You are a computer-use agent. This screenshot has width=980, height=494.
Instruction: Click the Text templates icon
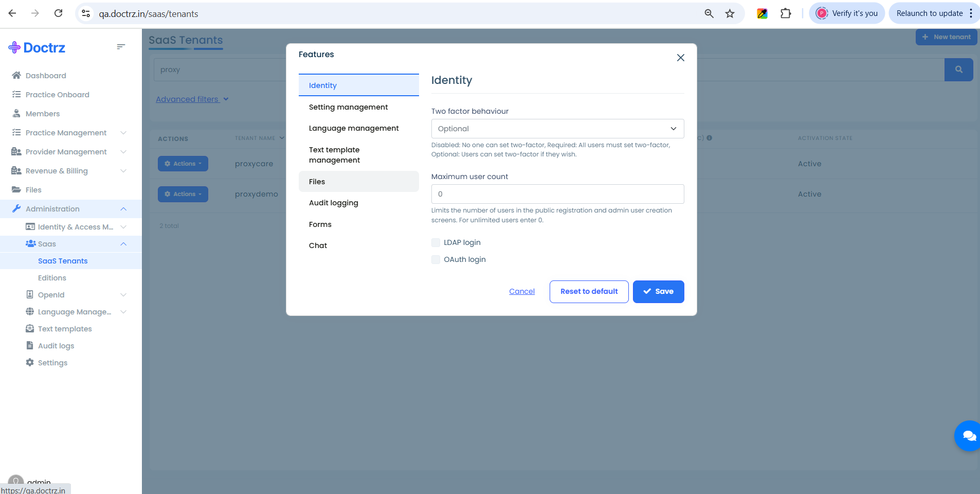(x=30, y=329)
